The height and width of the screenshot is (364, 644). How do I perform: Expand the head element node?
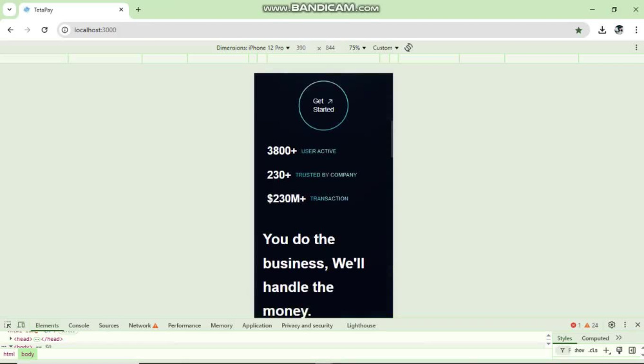11,338
